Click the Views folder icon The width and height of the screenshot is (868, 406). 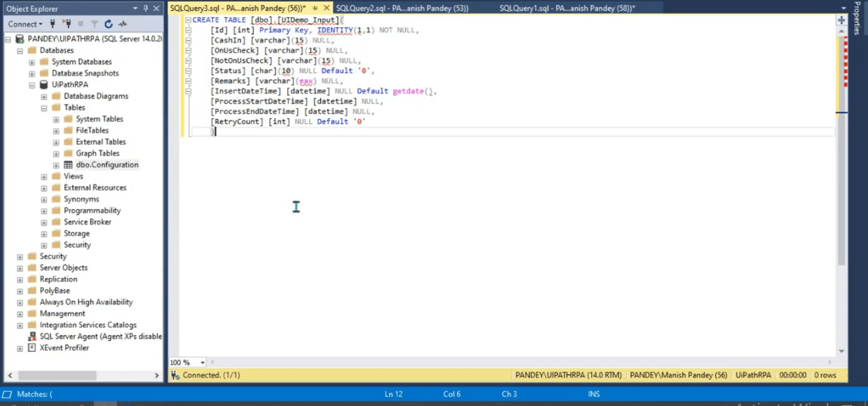click(56, 176)
